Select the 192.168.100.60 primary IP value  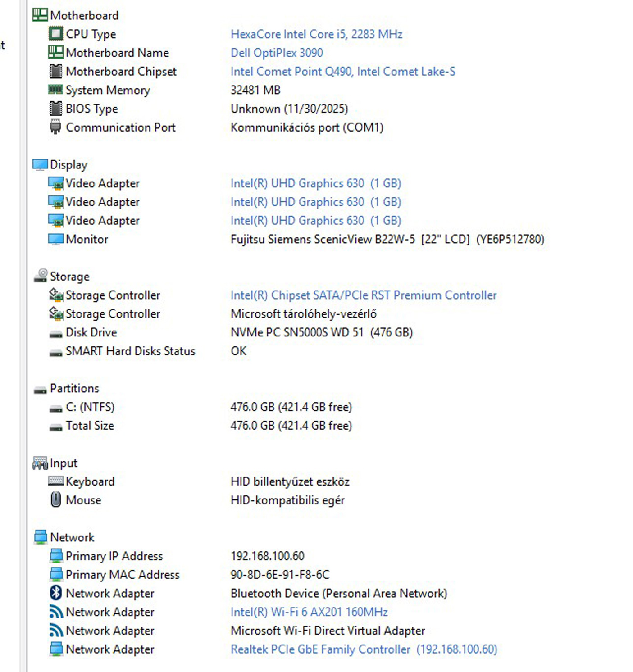pyautogui.click(x=268, y=556)
